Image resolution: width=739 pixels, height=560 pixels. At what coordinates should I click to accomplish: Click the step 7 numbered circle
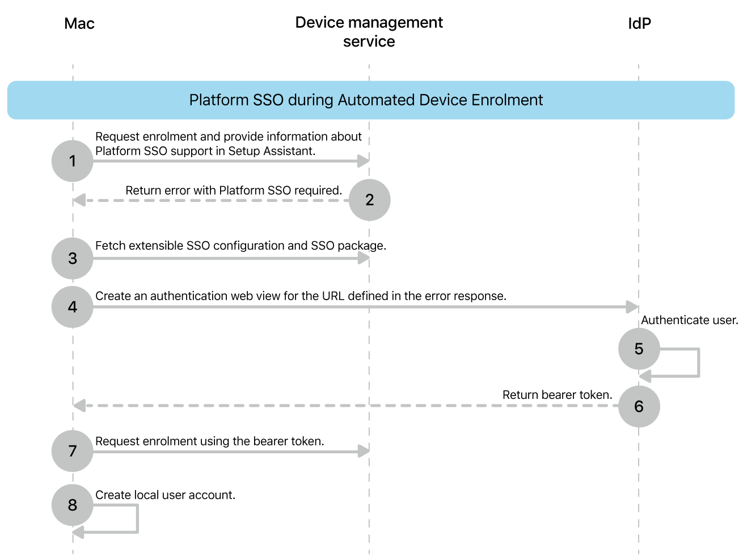(73, 451)
